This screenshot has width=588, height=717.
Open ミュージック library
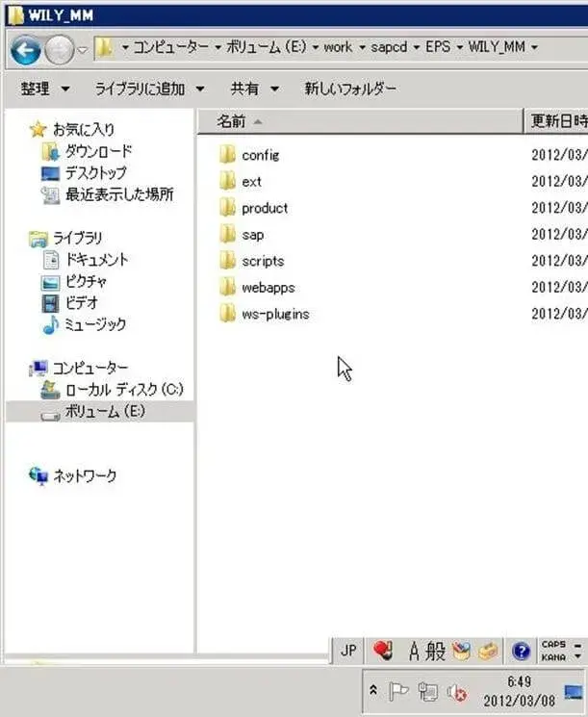coord(94,324)
